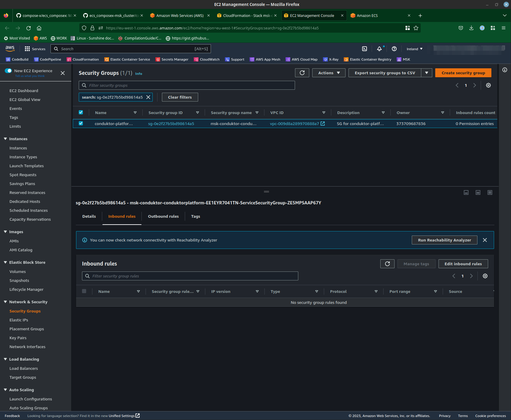Viewport: 511px width, 420px height.
Task: Focus the Filter security groups field
Action: tap(187, 85)
